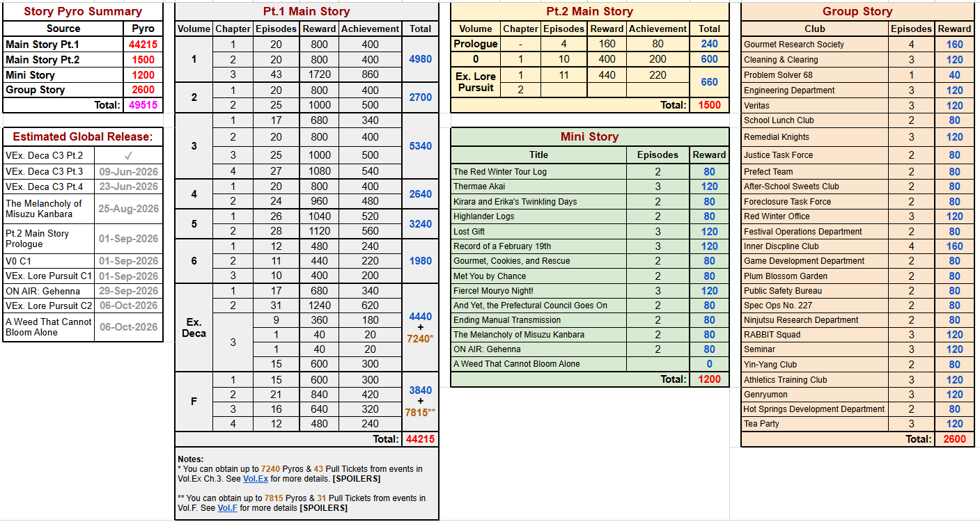Screen dimensions: 980x522
Task: Select the "Prologue" volume cell in Pt.2
Action: tap(476, 44)
